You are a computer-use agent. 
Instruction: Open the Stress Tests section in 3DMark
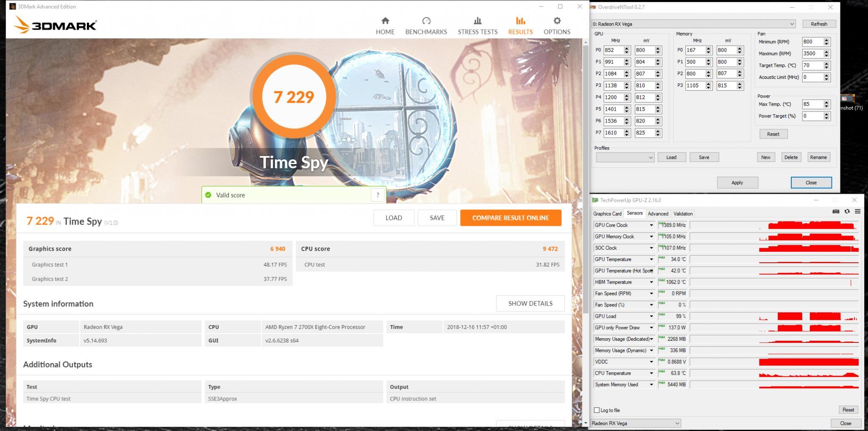pyautogui.click(x=478, y=26)
